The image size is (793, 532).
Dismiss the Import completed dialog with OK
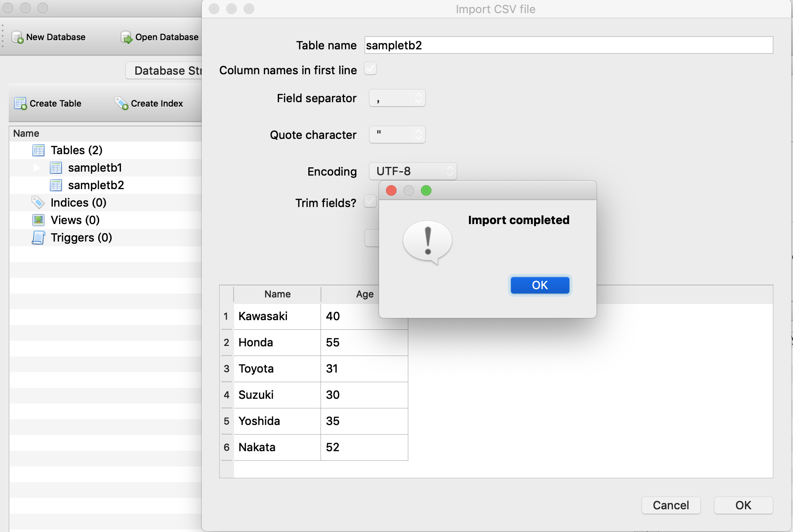coord(540,285)
